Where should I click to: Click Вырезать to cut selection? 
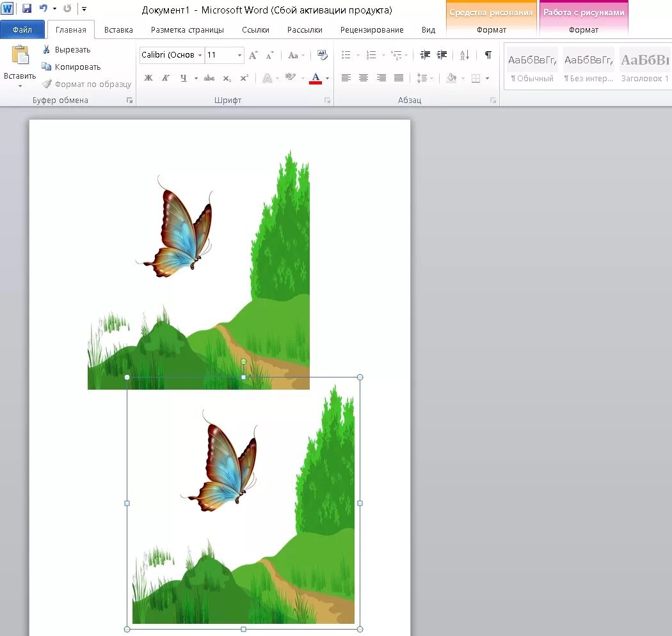coord(67,50)
